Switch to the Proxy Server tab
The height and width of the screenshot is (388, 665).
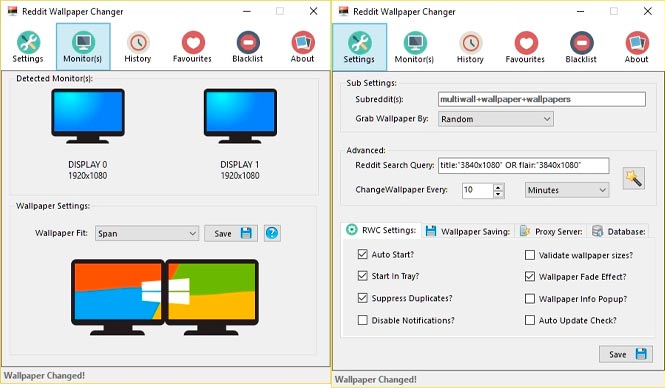551,231
